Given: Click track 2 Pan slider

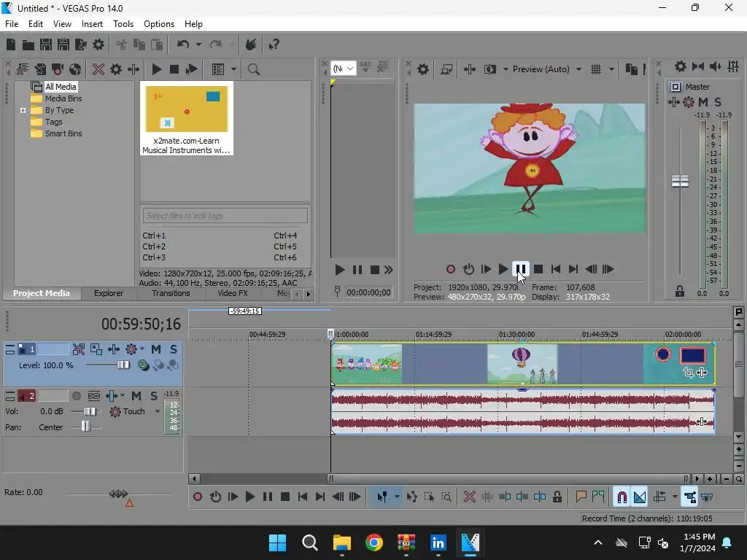Looking at the screenshot, I should [86, 427].
